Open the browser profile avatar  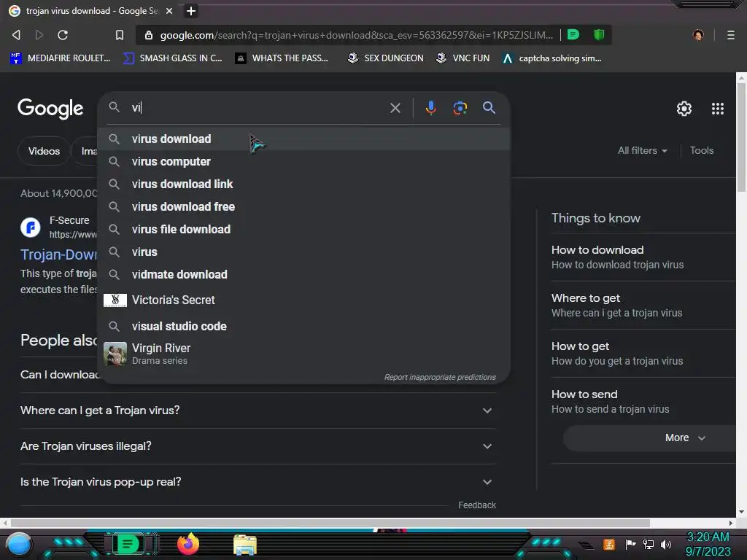click(698, 35)
